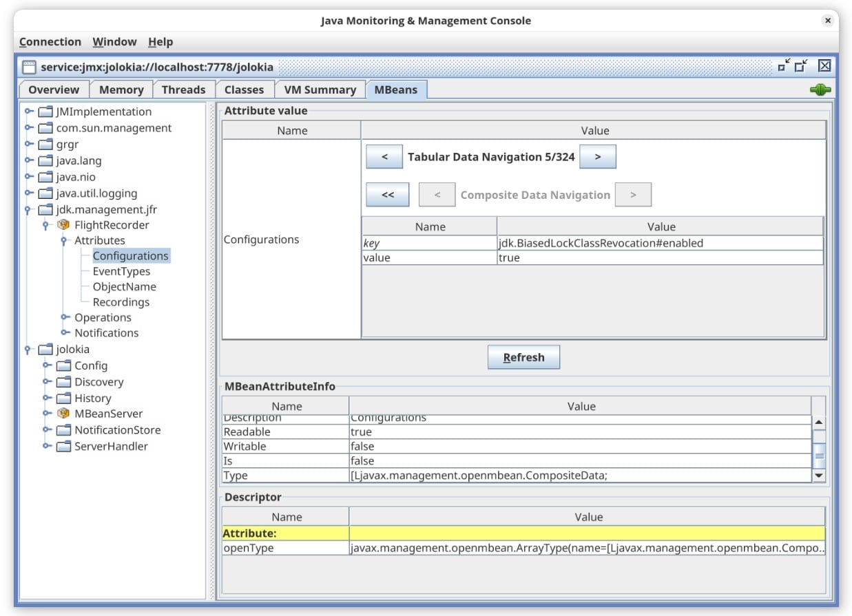Click the internal frame window icon
This screenshot has width=852, height=616.
click(29, 67)
